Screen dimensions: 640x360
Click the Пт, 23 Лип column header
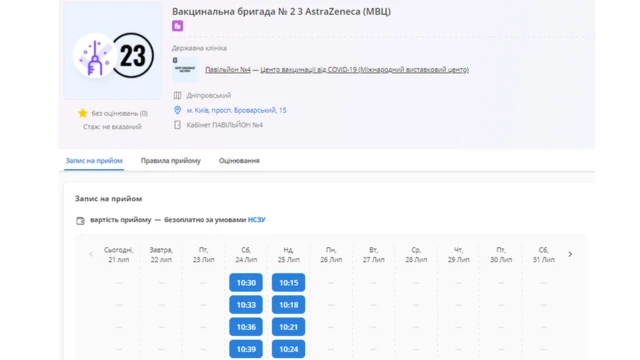tap(204, 255)
